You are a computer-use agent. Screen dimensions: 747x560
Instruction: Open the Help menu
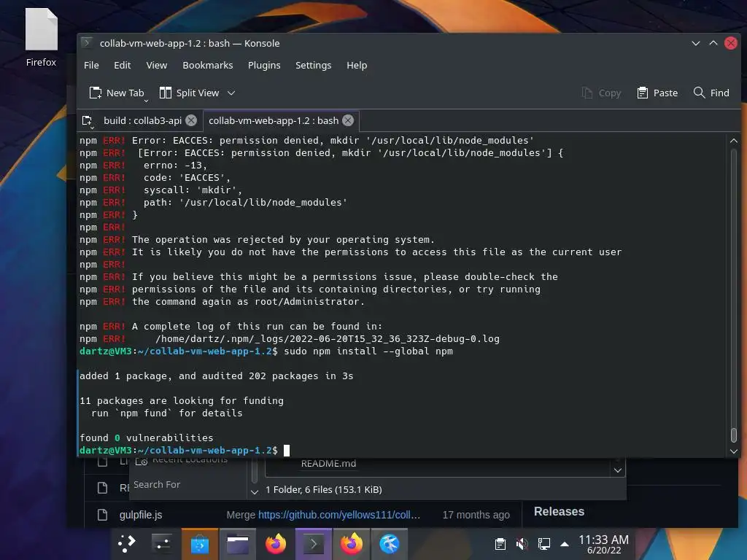356,65
